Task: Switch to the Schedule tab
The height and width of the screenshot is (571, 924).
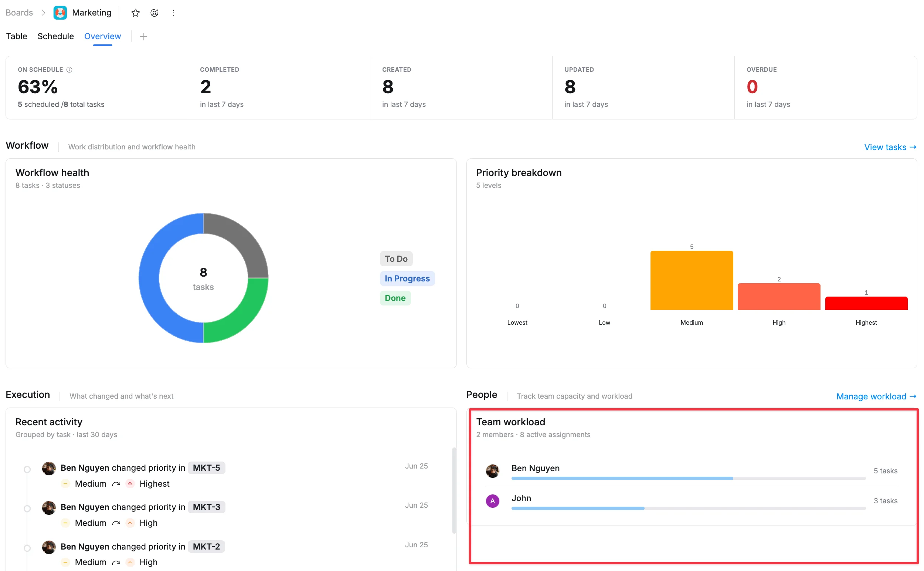Action: click(x=55, y=36)
